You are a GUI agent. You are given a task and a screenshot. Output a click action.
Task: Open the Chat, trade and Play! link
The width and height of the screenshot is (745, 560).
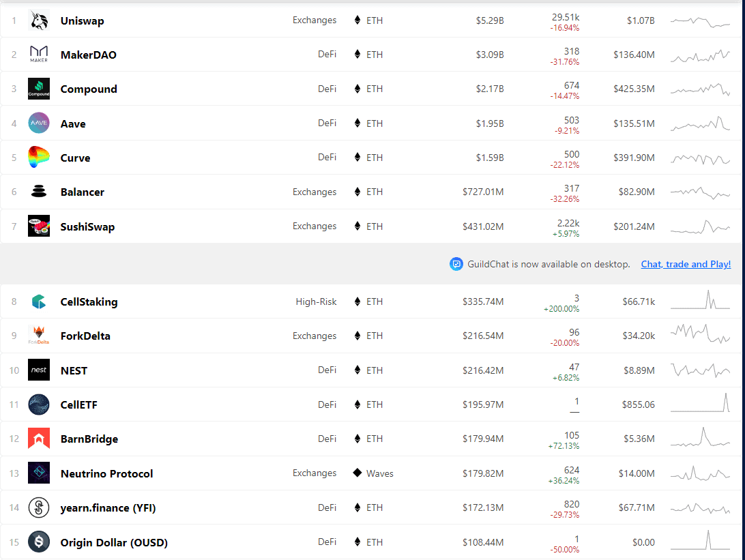pyautogui.click(x=686, y=264)
